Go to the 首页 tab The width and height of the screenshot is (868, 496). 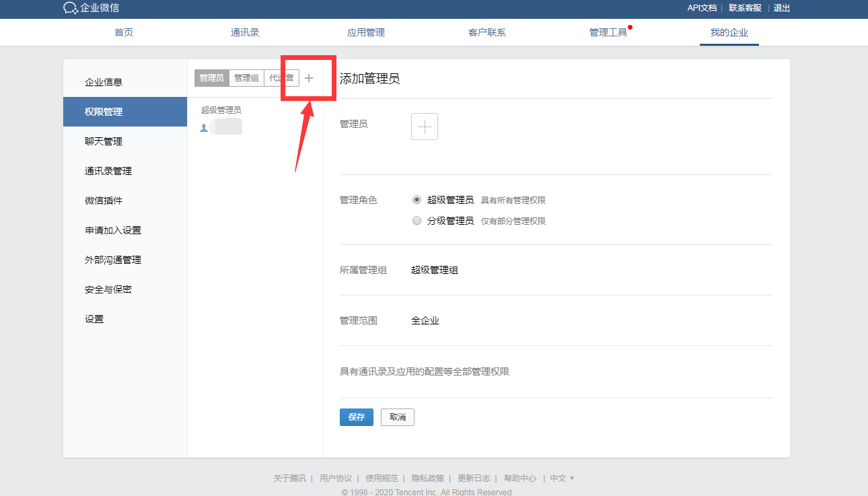(124, 32)
